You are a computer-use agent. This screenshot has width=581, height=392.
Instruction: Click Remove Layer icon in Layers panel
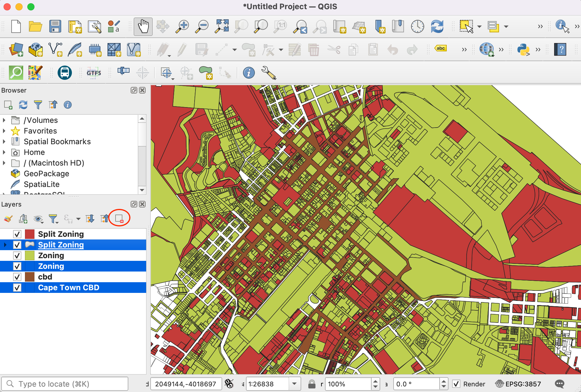pyautogui.click(x=119, y=219)
